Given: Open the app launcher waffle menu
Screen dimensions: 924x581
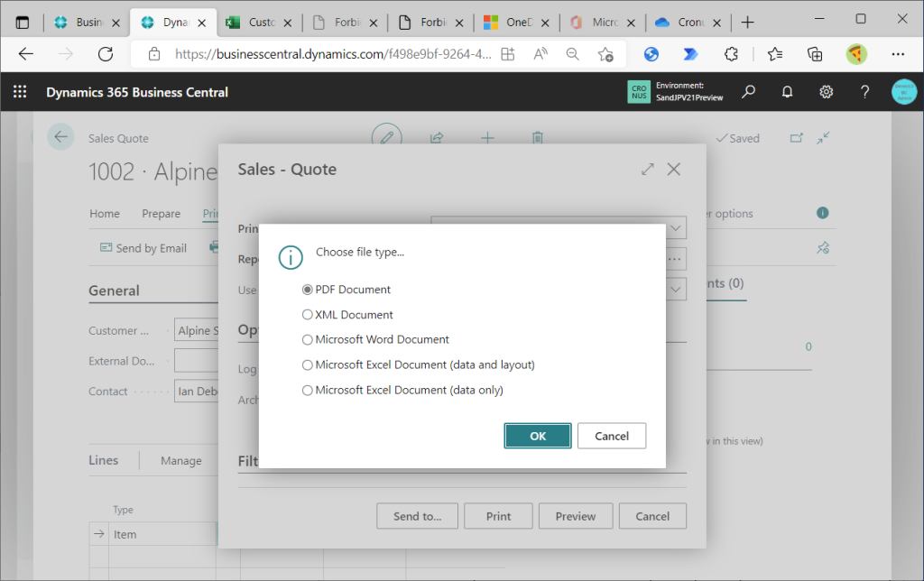Looking at the screenshot, I should 20,92.
